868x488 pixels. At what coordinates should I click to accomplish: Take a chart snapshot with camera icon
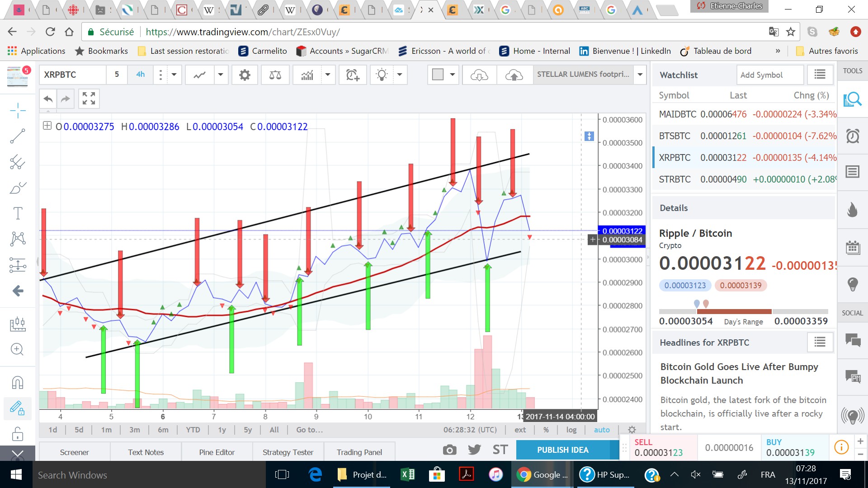[x=449, y=450]
